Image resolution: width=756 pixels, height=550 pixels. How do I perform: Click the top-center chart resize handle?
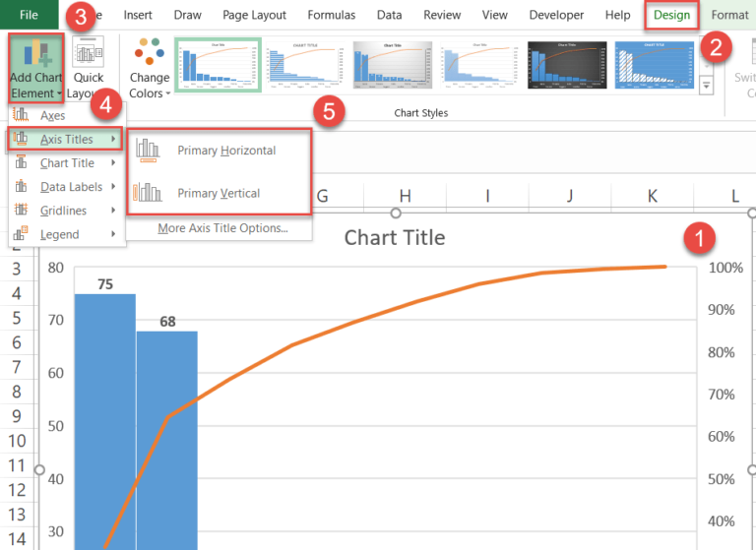point(396,213)
